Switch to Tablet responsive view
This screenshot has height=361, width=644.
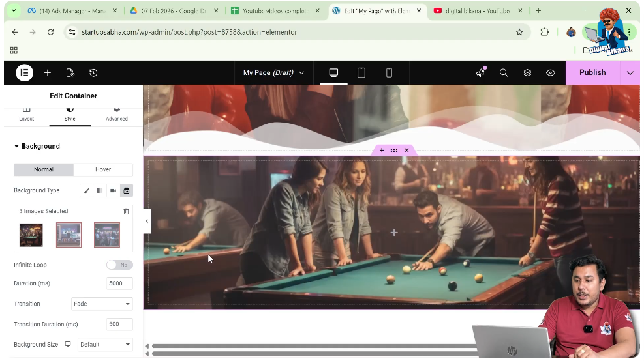click(x=361, y=73)
